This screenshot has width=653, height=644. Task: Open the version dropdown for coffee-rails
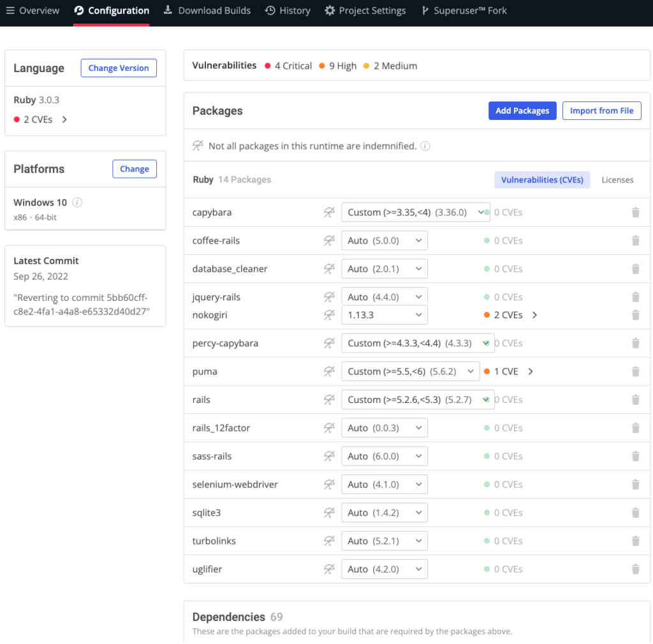(385, 240)
